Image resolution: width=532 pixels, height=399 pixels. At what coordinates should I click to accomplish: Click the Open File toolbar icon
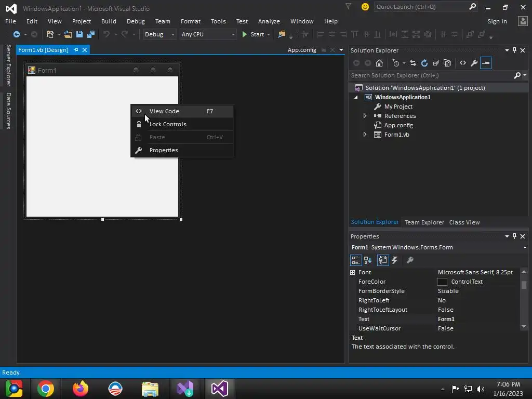[68, 34]
